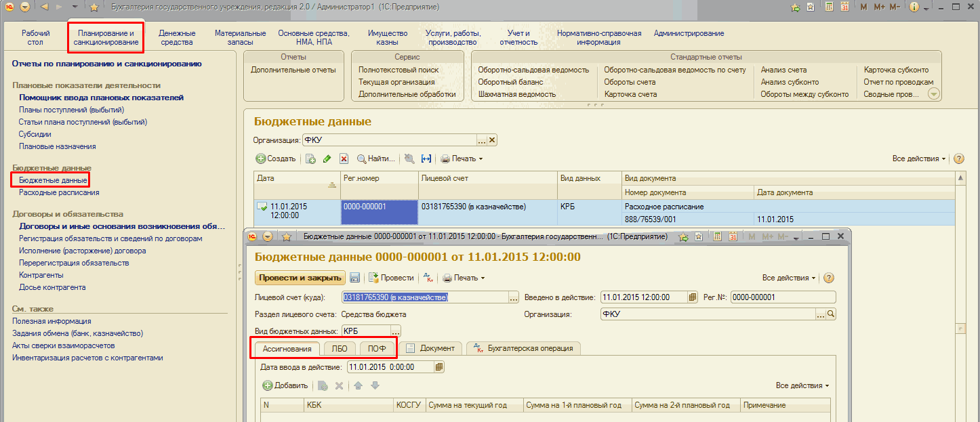Open Полезная информация link

[x=52, y=321]
